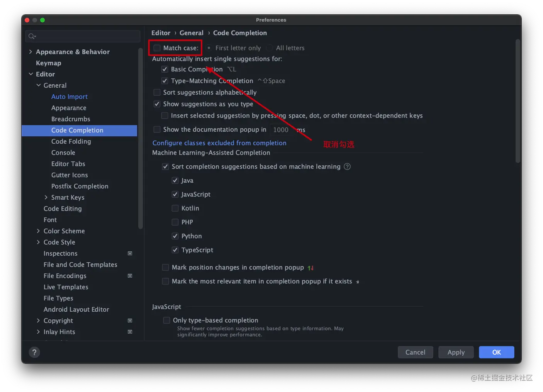This screenshot has width=543, height=392.
Task: Collapse the Editor tree node
Action: [x=31, y=74]
